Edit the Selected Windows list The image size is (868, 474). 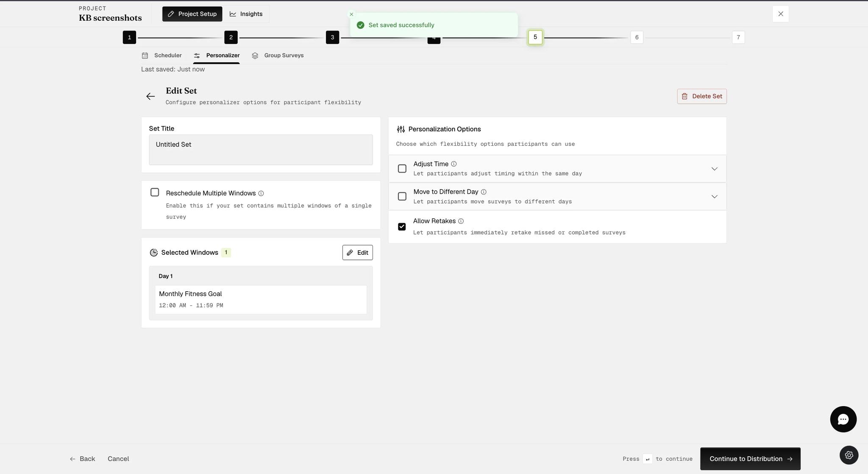(x=358, y=253)
